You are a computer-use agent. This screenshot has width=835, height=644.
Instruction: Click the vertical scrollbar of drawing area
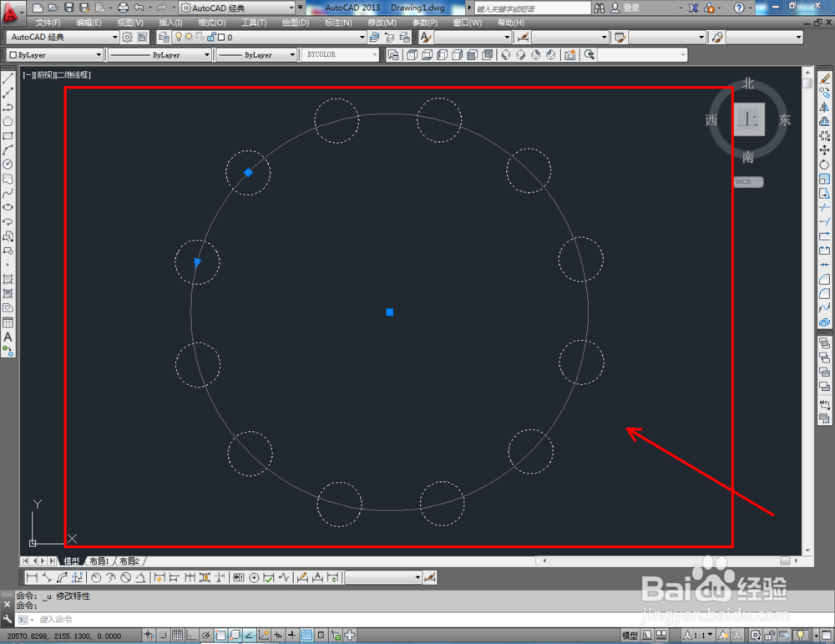pos(807,312)
